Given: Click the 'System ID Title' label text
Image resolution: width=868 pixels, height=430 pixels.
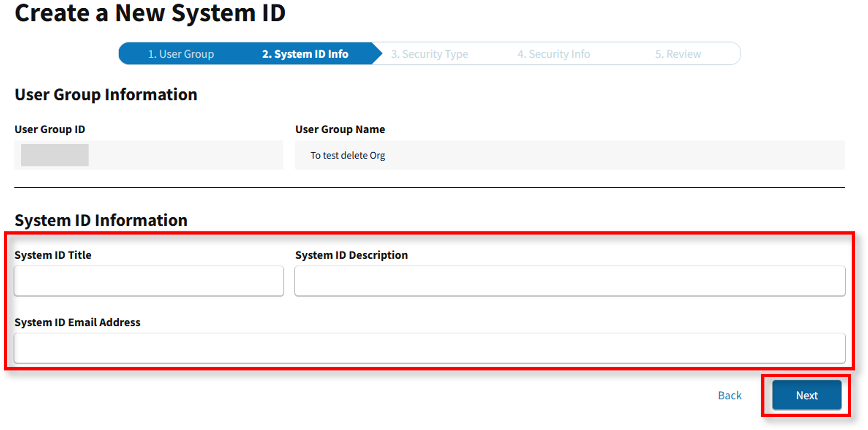Looking at the screenshot, I should 53,255.
